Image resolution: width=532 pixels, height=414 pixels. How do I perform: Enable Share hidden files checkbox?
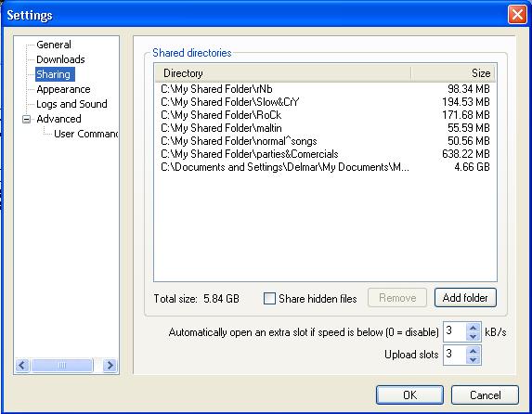pyautogui.click(x=269, y=299)
